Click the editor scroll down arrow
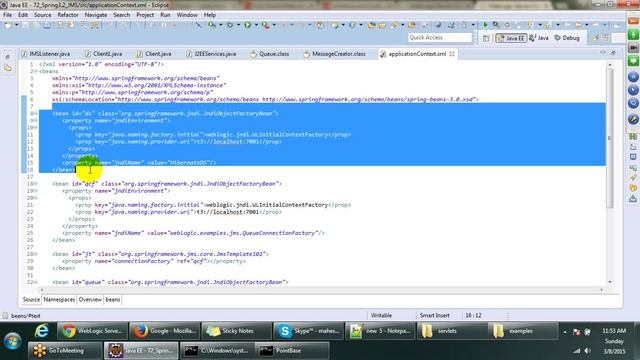Image resolution: width=640 pixels, height=360 pixels. click(610, 282)
